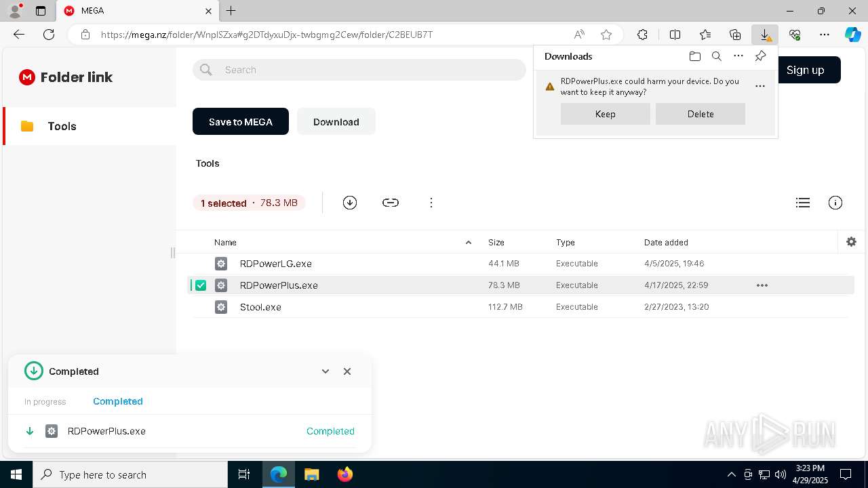Open File Explorer from taskbar
Image resolution: width=868 pixels, height=488 pixels.
[312, 474]
